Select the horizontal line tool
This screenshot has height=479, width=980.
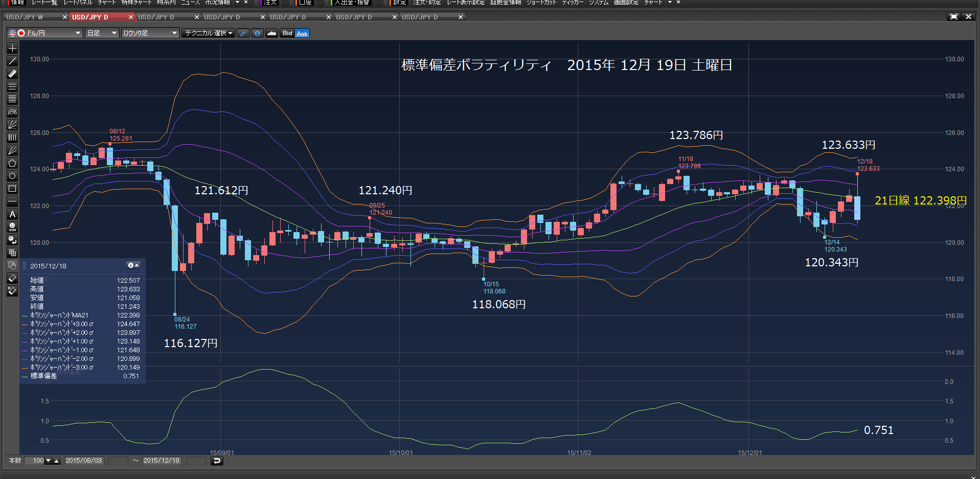tap(12, 201)
